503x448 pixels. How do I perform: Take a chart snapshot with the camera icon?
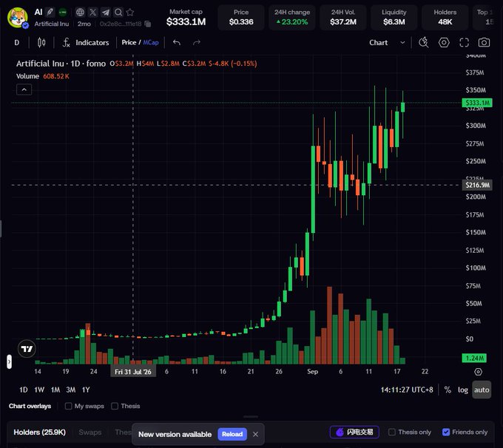(x=484, y=42)
